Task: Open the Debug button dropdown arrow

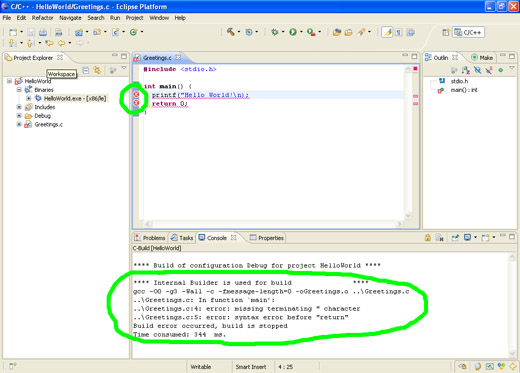Action: click(283, 32)
